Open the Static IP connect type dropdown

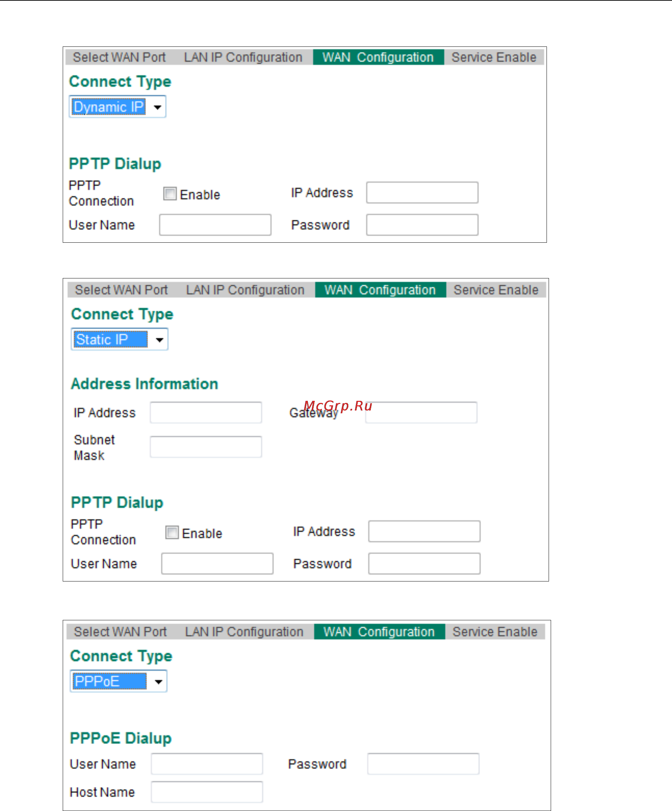pos(119,339)
